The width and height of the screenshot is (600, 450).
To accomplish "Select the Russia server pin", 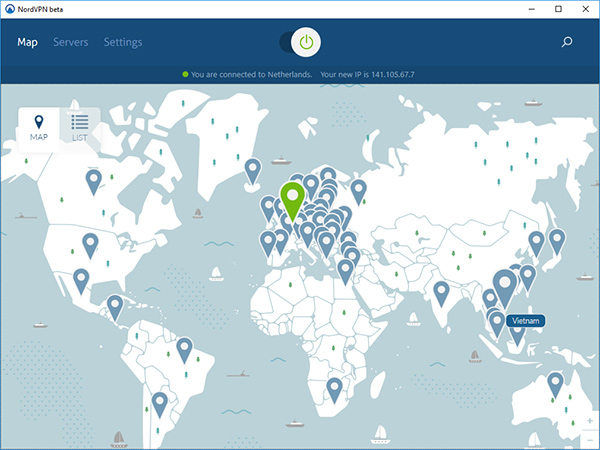I will pyautogui.click(x=359, y=192).
